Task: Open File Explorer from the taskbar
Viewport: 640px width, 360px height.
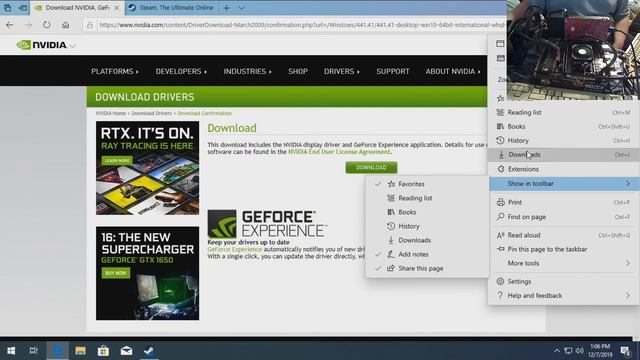Action: click(80, 351)
